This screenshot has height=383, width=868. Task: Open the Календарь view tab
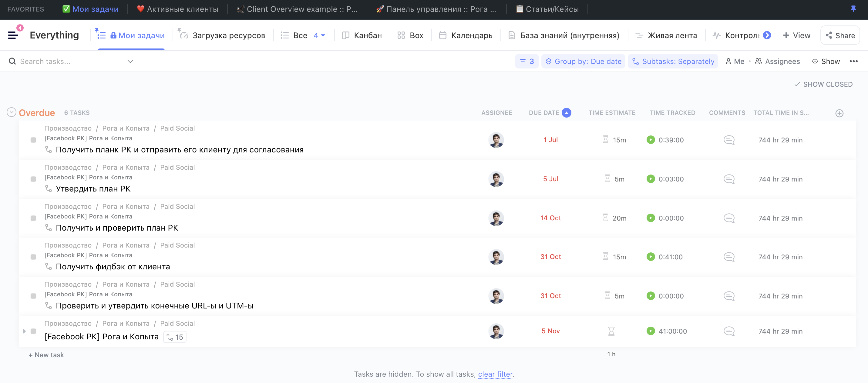pyautogui.click(x=466, y=35)
